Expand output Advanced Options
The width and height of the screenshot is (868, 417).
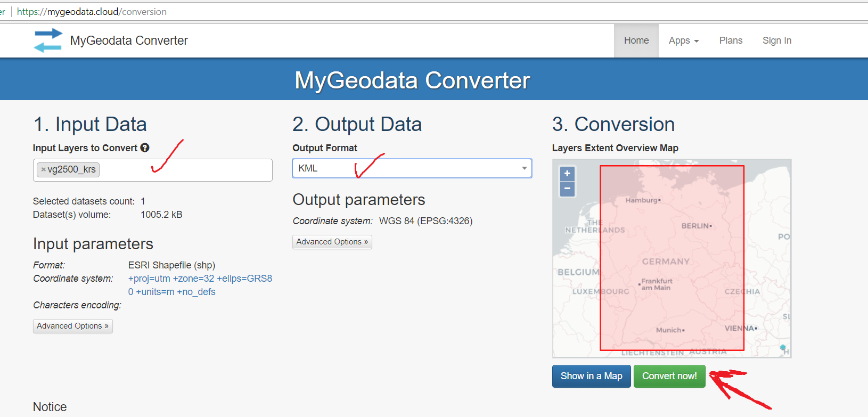pos(332,242)
